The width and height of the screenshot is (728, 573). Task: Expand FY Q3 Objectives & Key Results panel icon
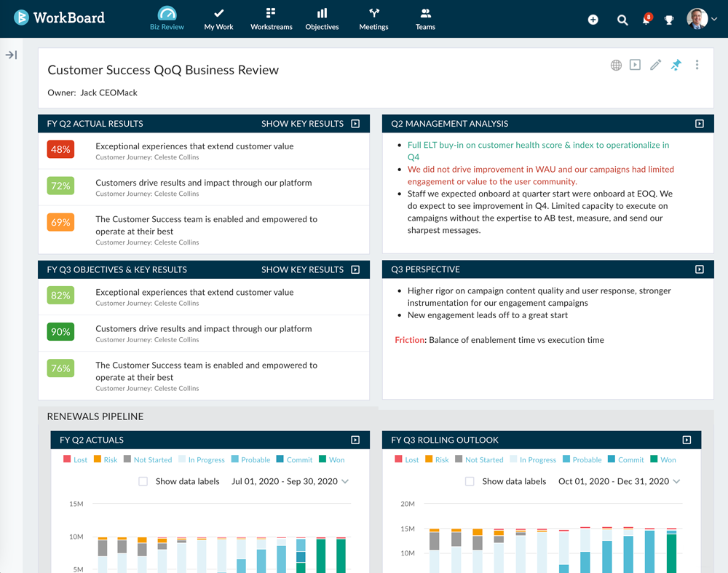tap(355, 269)
